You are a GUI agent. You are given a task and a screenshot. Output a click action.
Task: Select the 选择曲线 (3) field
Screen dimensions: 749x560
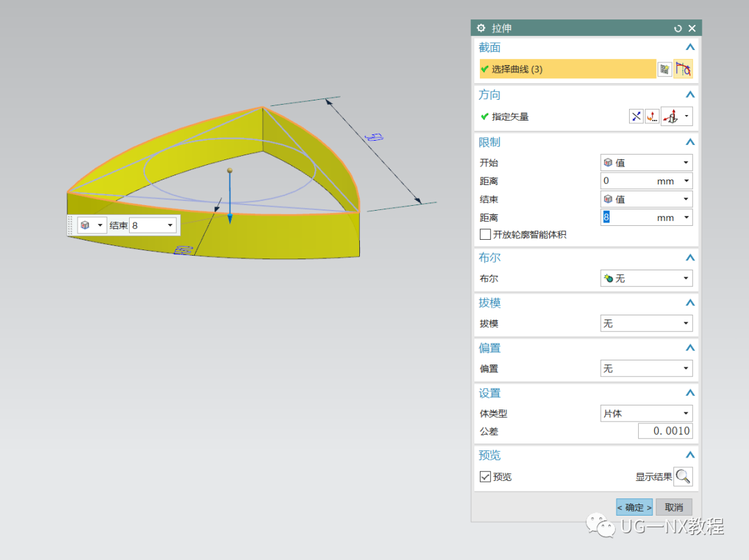[567, 69]
